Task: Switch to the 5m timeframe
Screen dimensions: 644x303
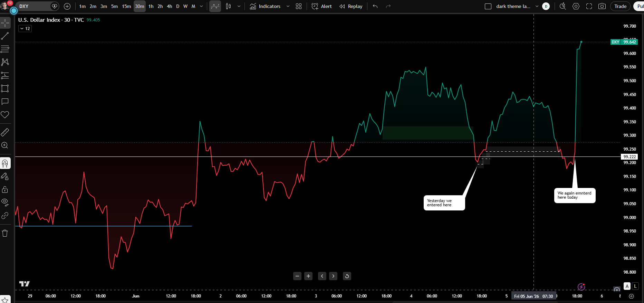Action: 114,6
